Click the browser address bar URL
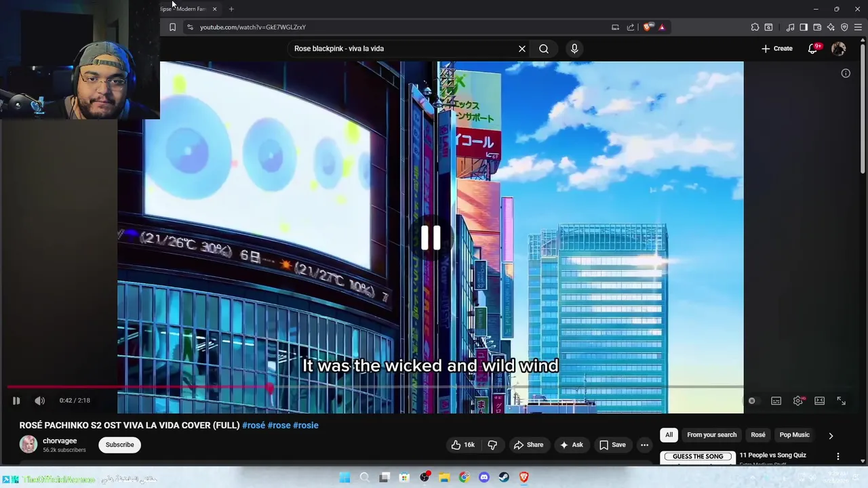 click(x=252, y=27)
